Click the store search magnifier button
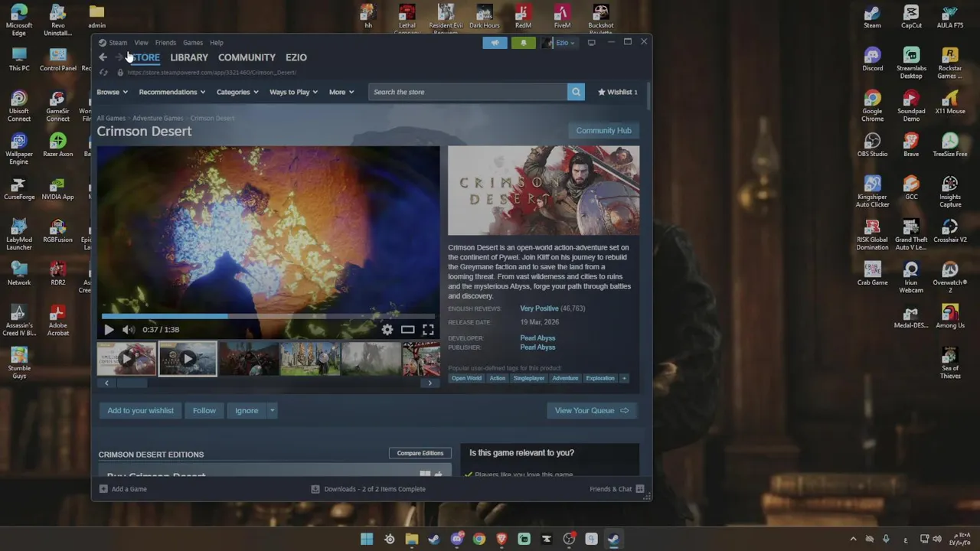The image size is (980, 551). click(576, 92)
